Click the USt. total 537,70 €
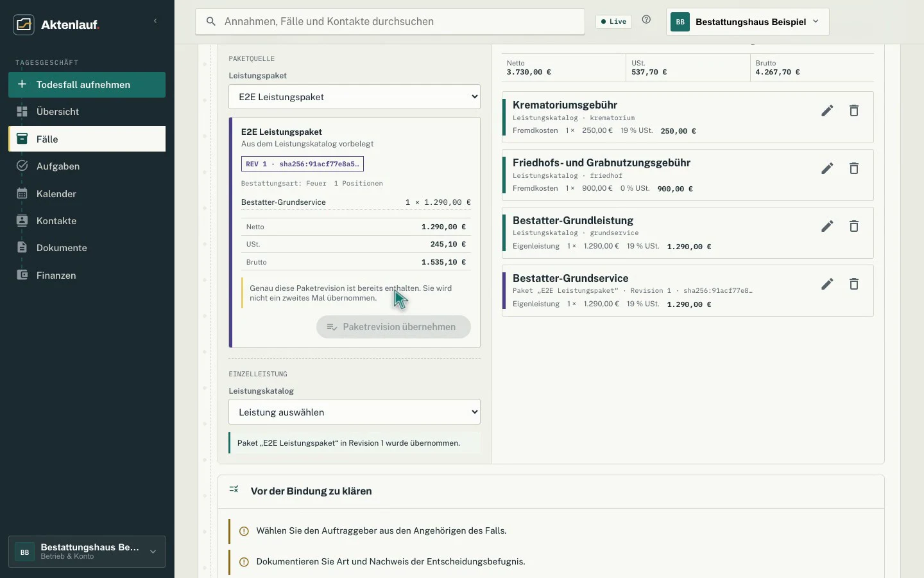The width and height of the screenshot is (924, 578). point(649,72)
